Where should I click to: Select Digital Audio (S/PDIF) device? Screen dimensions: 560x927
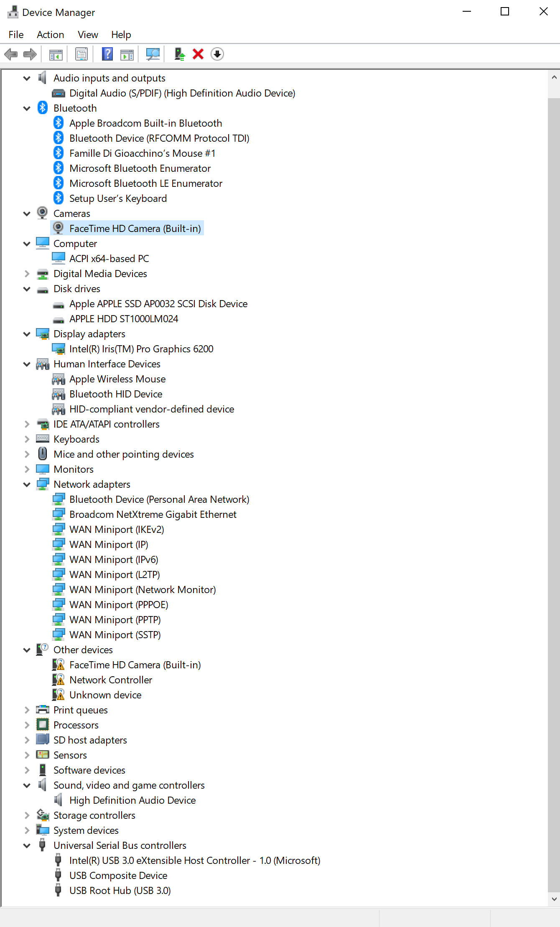click(182, 93)
